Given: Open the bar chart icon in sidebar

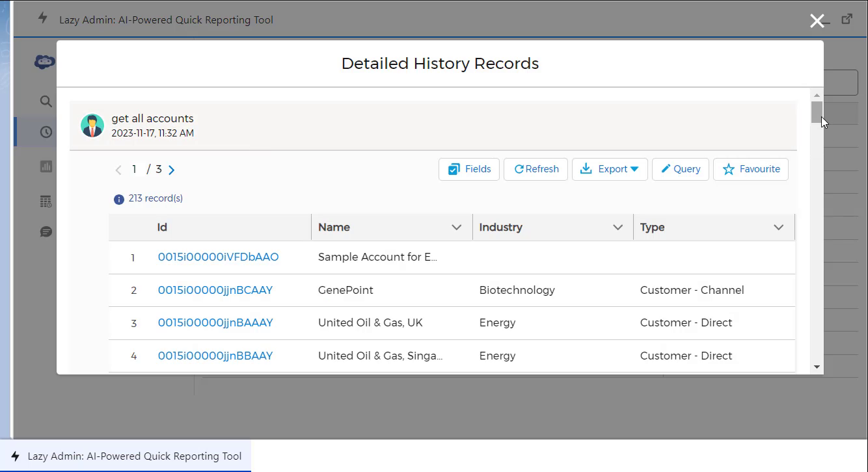Looking at the screenshot, I should (46, 167).
